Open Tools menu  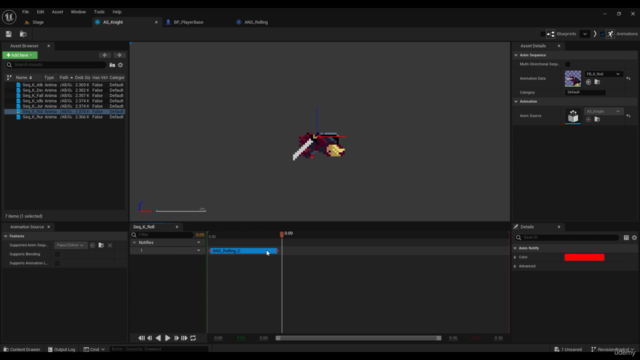[x=99, y=12]
